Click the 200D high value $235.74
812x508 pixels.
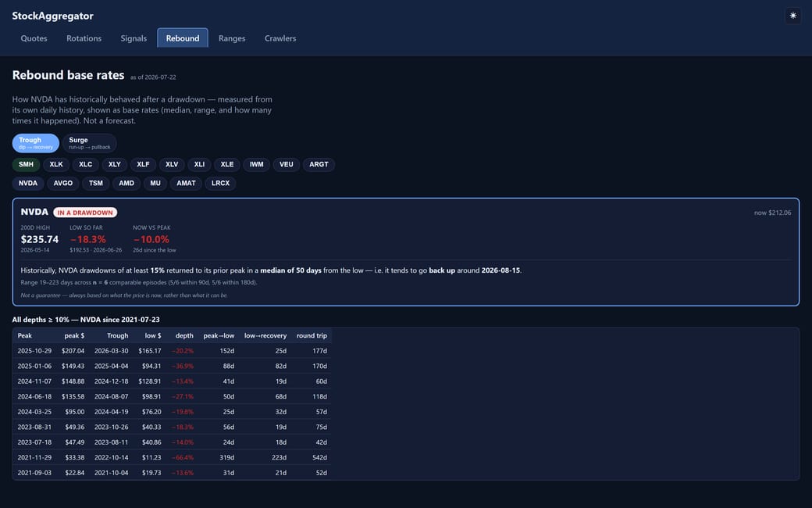pos(39,239)
